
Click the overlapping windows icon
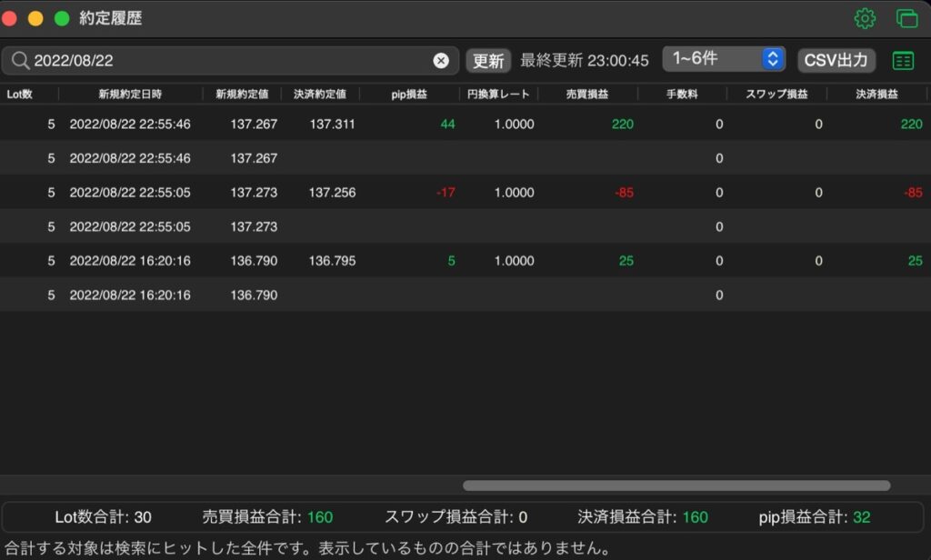pos(906,18)
